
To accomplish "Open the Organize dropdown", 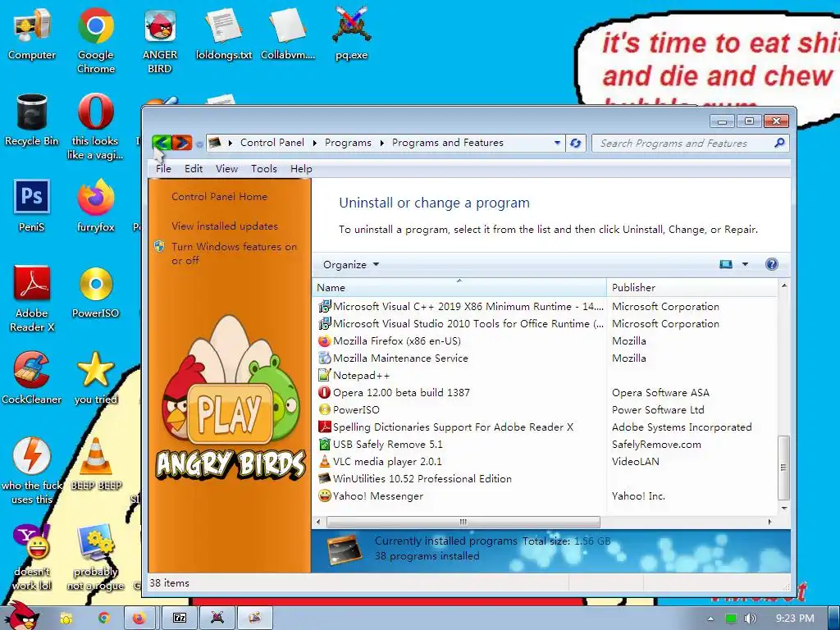I will coord(351,265).
